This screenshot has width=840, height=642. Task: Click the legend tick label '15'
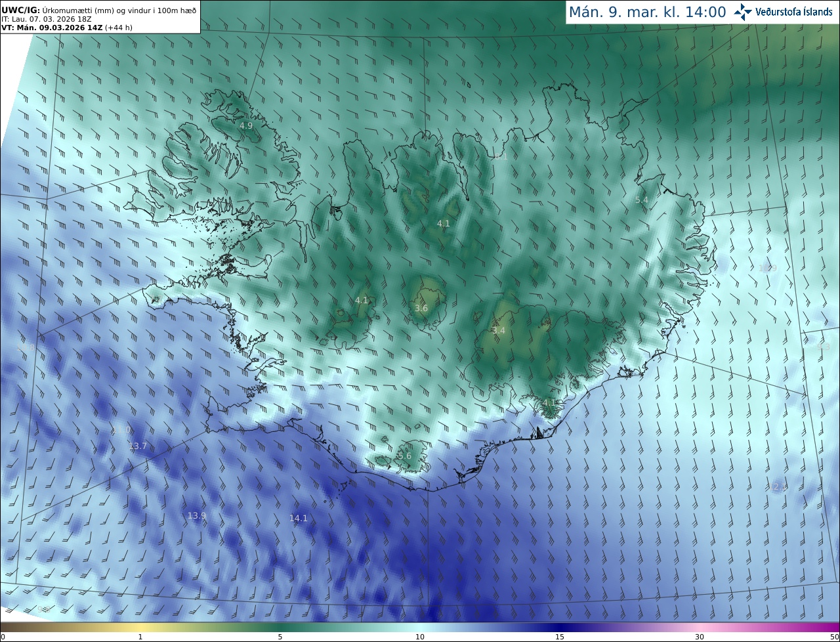pos(560,637)
